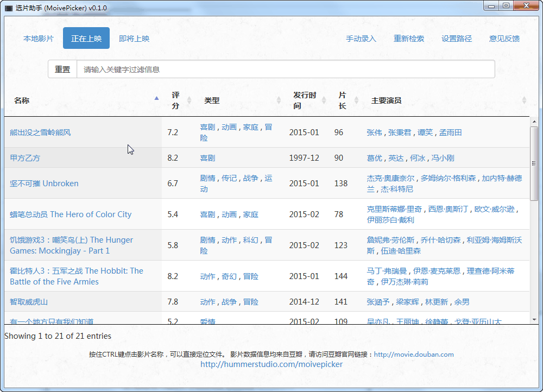Open 设置路径 settings
The image size is (543, 392).
coord(457,39)
